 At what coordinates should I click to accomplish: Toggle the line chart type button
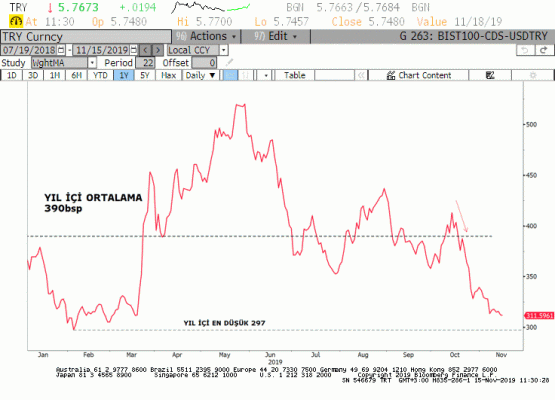pyautogui.click(x=230, y=75)
